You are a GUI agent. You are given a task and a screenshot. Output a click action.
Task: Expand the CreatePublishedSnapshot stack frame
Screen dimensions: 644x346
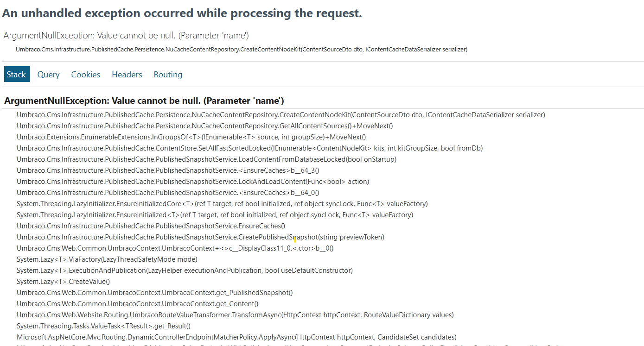(x=200, y=237)
